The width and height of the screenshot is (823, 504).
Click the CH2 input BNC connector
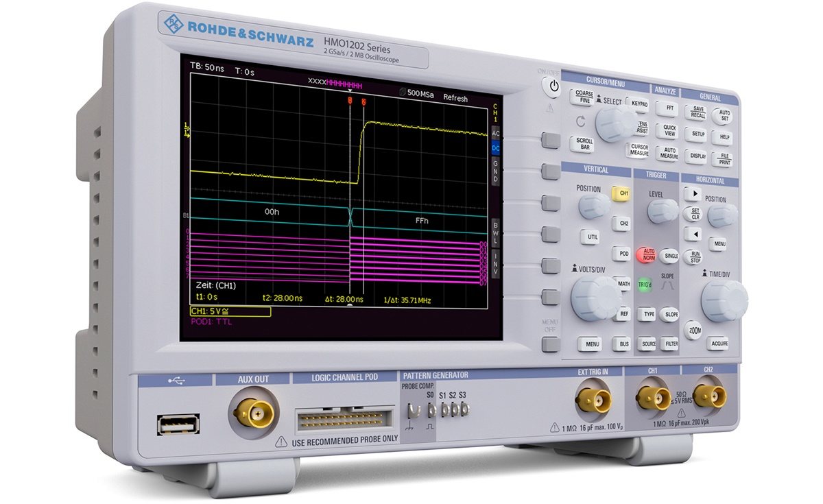(708, 395)
